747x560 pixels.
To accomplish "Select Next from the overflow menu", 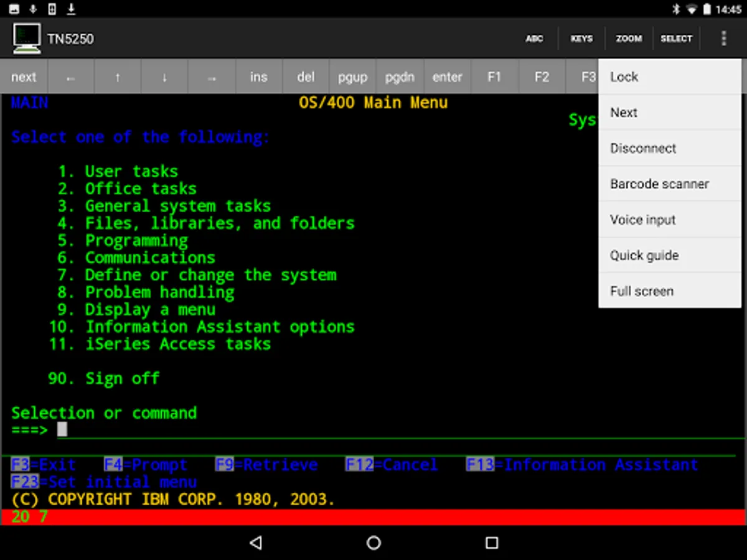I will tap(670, 113).
